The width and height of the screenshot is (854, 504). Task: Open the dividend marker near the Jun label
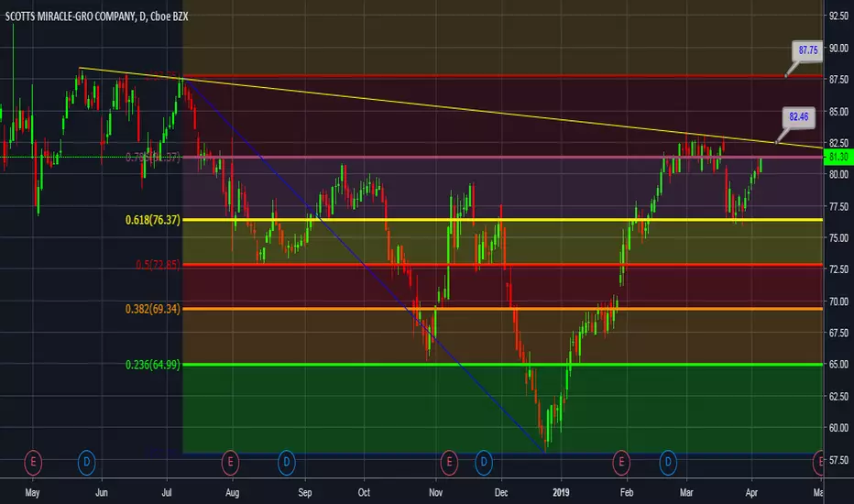click(87, 462)
